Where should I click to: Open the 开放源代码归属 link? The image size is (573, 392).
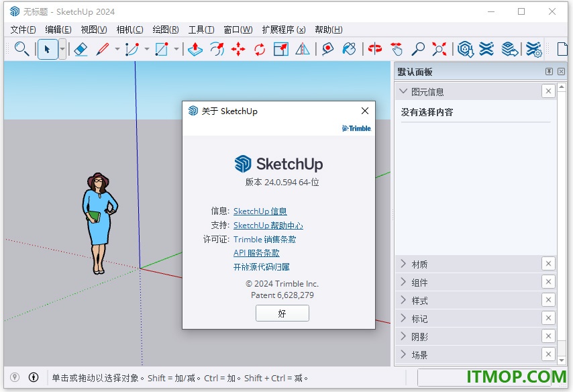[261, 267]
